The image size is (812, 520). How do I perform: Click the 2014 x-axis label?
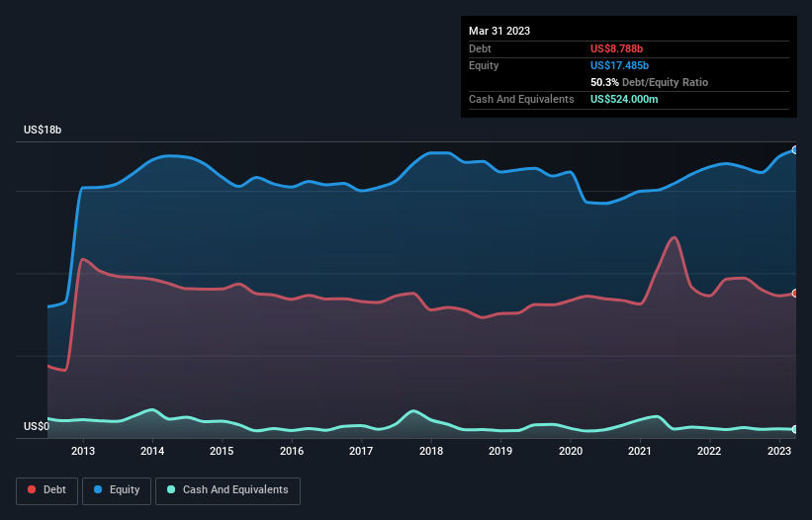click(x=152, y=451)
